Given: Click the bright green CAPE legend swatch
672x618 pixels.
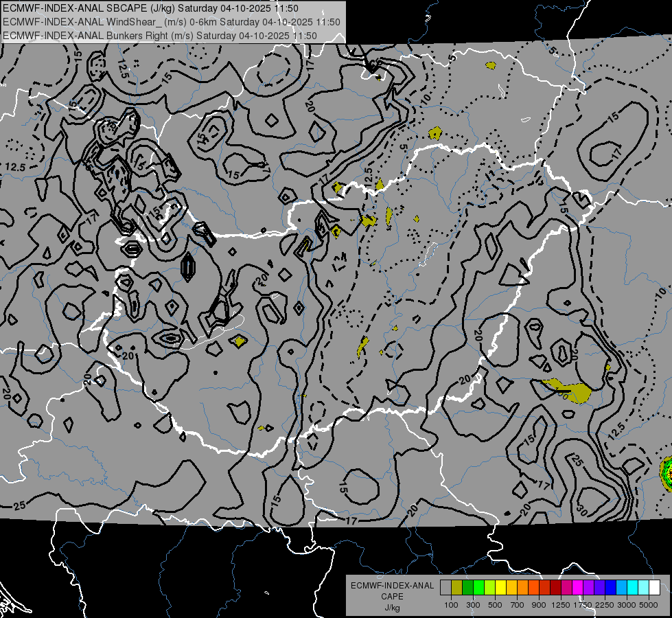Looking at the screenshot, I should (x=478, y=588).
